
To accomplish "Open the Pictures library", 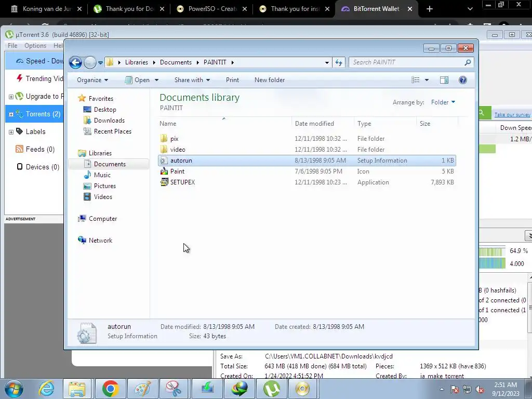I will tap(104, 186).
